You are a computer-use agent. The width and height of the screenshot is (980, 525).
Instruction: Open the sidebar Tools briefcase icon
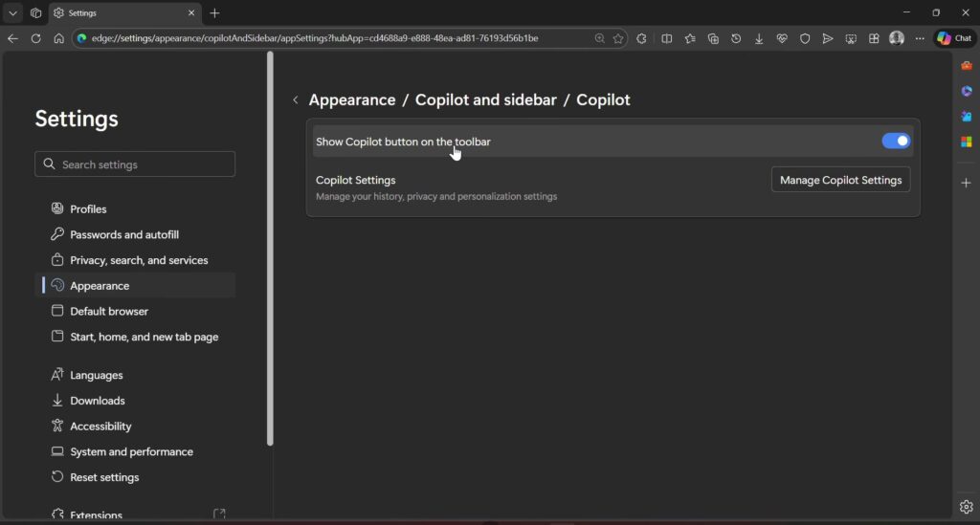pos(967,66)
